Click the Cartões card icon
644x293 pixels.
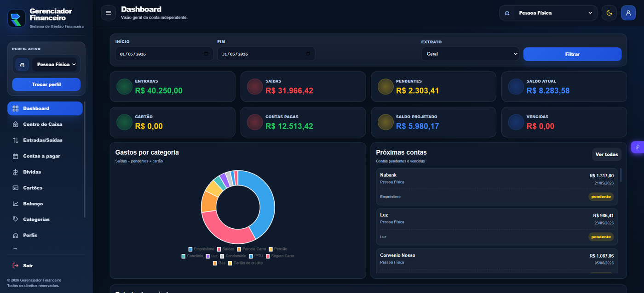coord(16,188)
